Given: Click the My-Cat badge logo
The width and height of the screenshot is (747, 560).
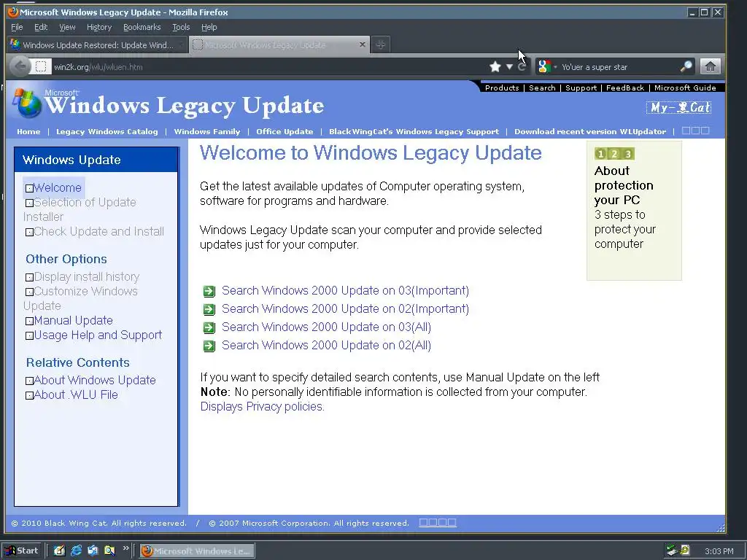Looking at the screenshot, I should 679,108.
